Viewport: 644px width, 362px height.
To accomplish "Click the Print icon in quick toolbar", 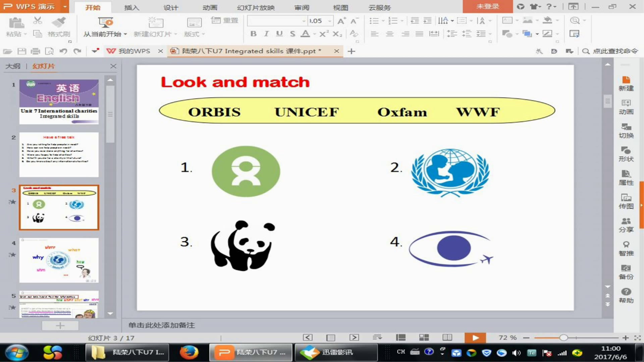I will tap(35, 51).
